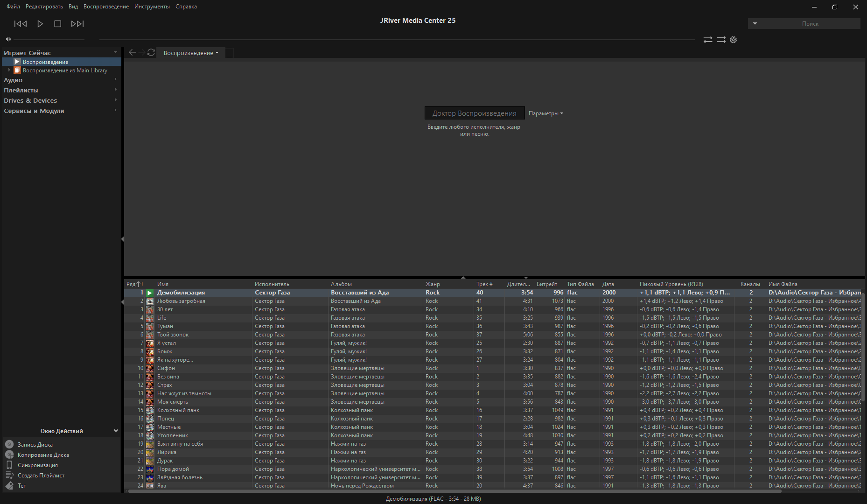
Task: Click album thumbnail for Сифон
Action: [150, 368]
